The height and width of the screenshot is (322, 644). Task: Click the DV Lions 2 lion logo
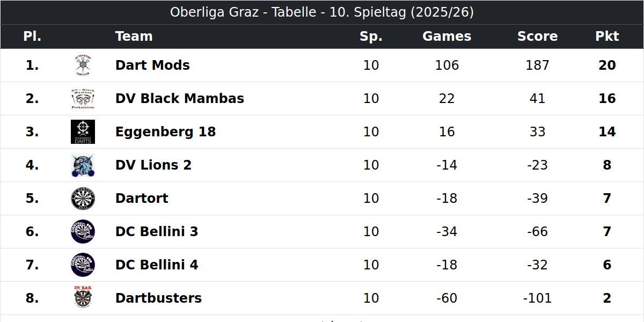[x=83, y=165]
